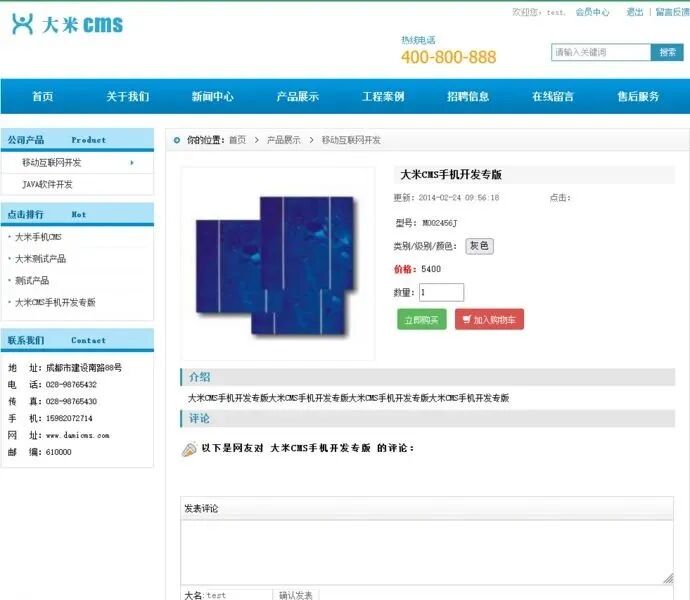Open 大米手机CMS in hot ranking

tap(38, 237)
